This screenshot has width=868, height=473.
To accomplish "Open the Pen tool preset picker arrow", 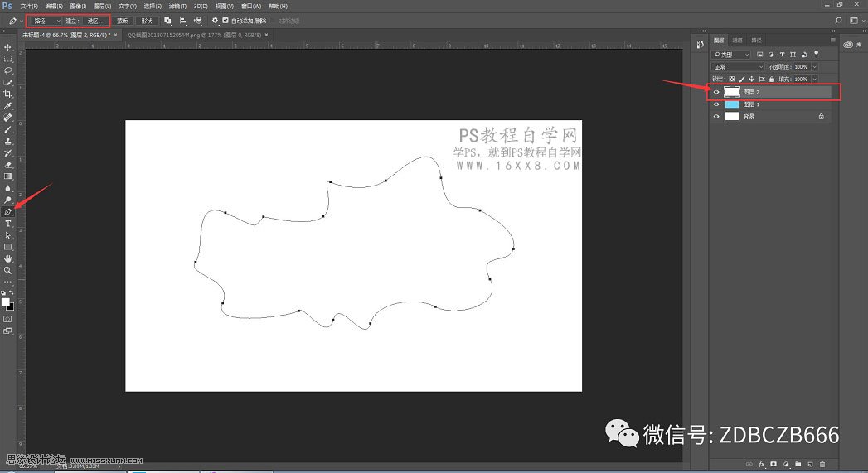I will (x=22, y=21).
